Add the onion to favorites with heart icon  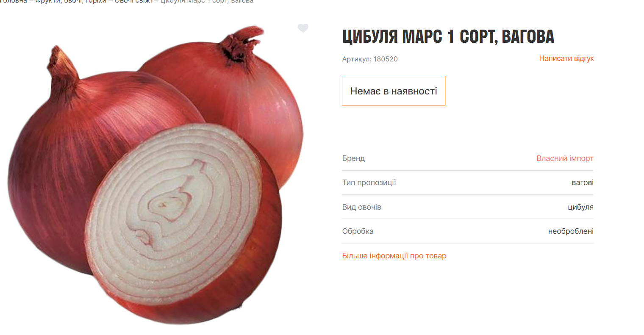303,28
